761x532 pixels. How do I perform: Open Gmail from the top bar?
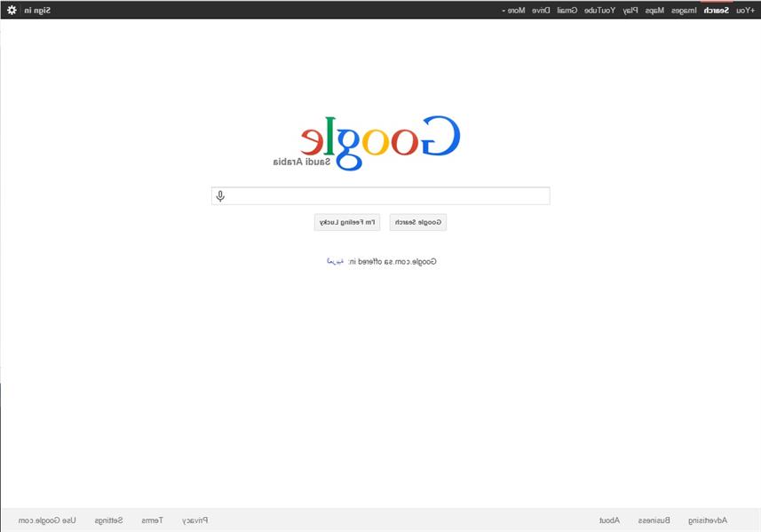[567, 10]
